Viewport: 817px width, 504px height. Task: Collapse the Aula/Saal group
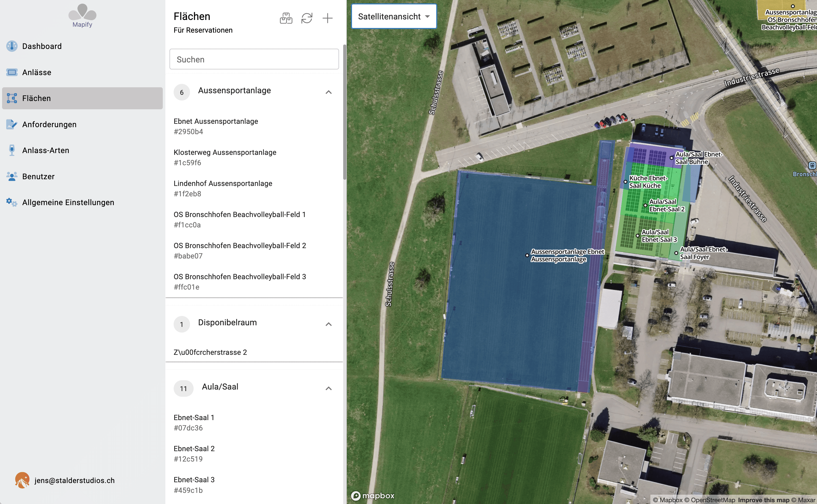[329, 388]
